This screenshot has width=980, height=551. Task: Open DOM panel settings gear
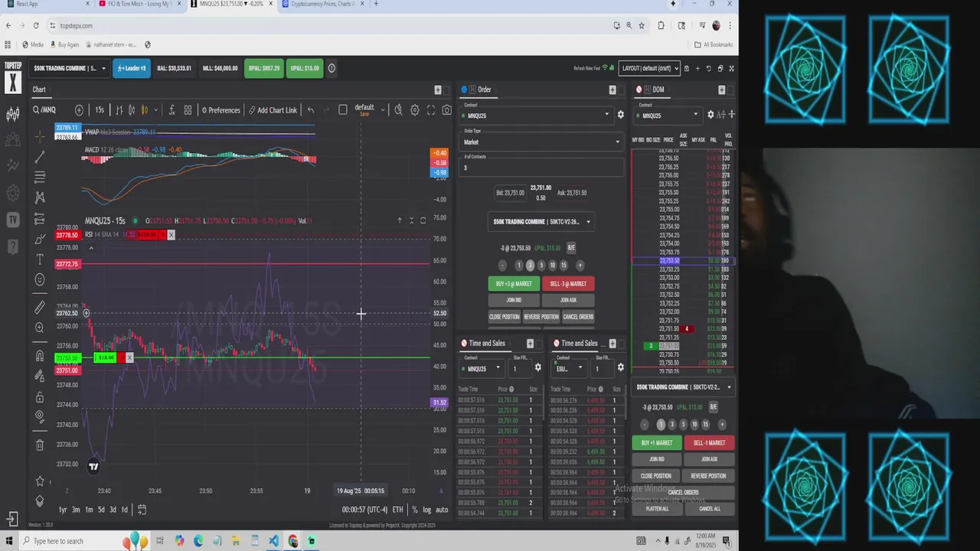tap(710, 115)
